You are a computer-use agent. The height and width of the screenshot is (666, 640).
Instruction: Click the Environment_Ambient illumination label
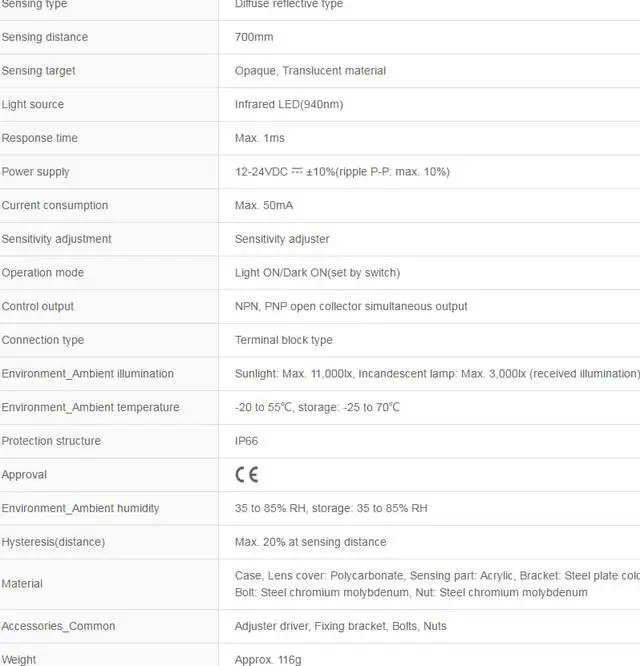point(88,374)
